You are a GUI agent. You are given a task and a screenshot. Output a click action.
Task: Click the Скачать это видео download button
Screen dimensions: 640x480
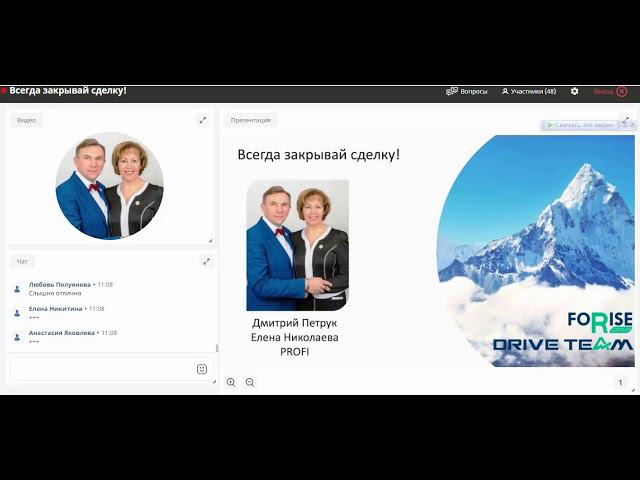[x=580, y=125]
